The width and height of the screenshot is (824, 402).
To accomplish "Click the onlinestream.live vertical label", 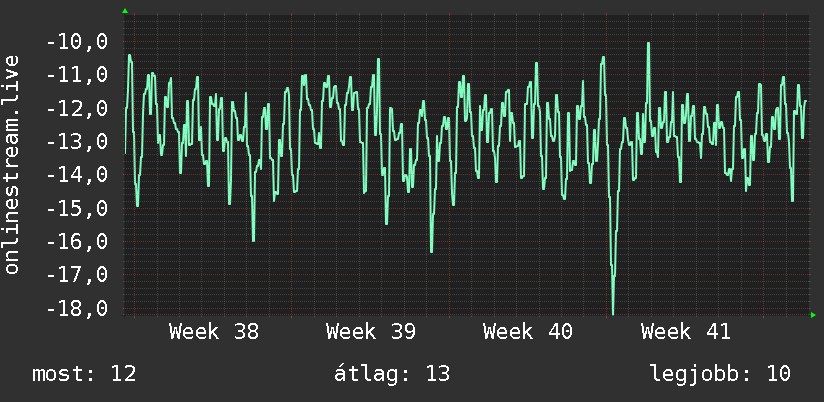I will click(x=12, y=164).
